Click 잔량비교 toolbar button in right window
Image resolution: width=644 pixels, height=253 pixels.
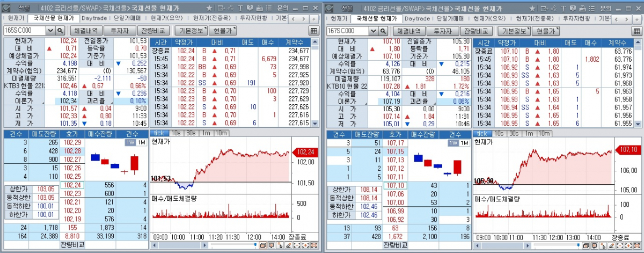(477, 31)
